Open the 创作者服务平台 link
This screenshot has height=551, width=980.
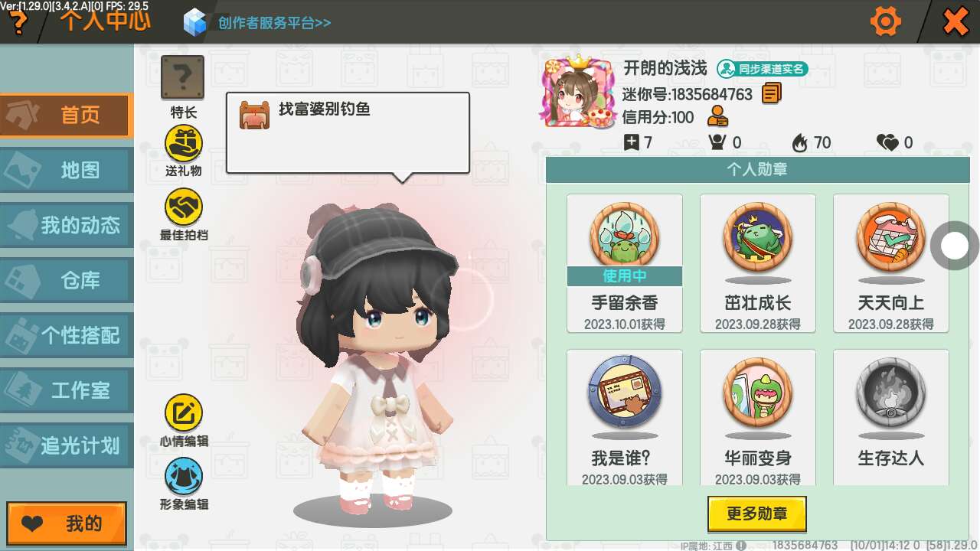[274, 22]
